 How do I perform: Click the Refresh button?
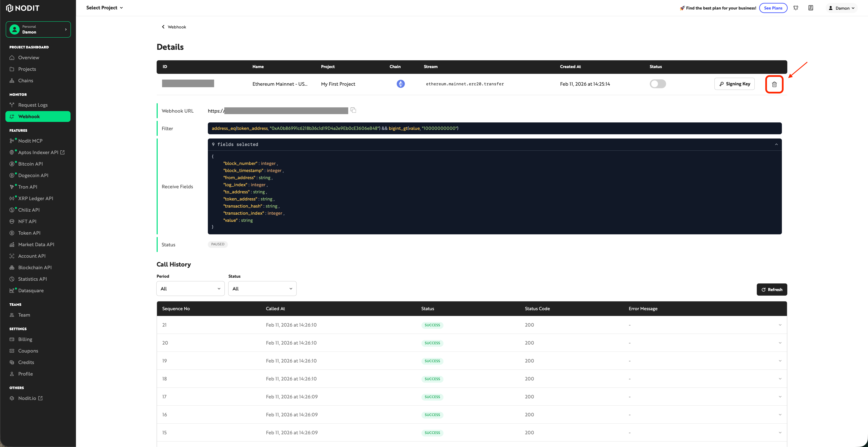pyautogui.click(x=772, y=290)
